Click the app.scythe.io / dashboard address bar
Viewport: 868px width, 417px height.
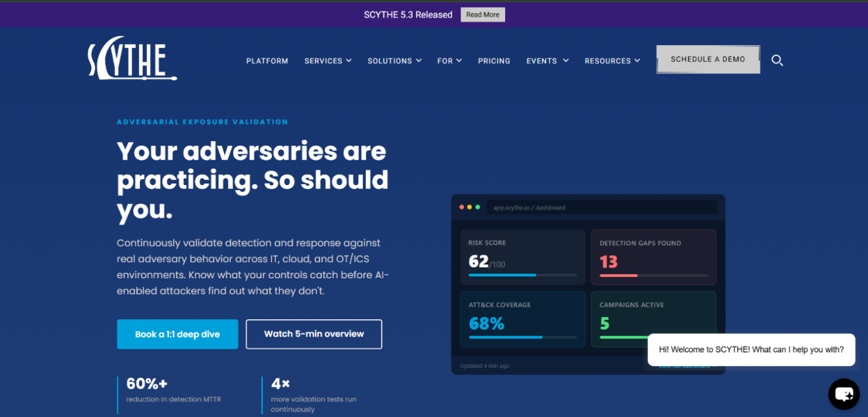coord(602,207)
